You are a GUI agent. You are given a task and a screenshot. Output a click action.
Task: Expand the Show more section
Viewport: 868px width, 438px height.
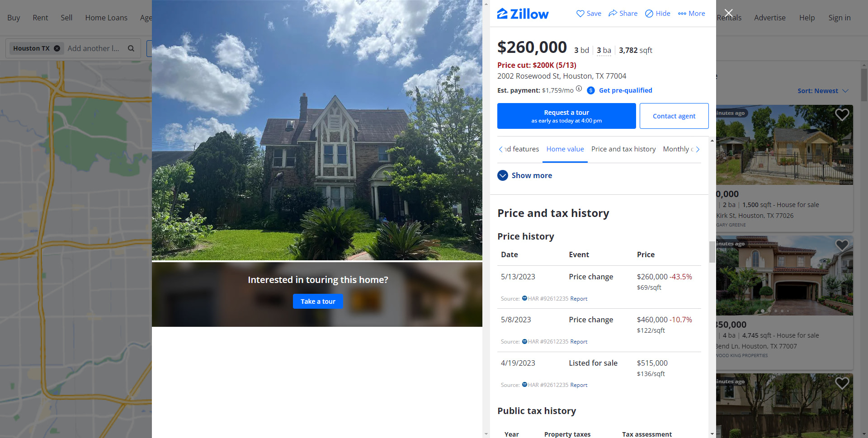(525, 175)
